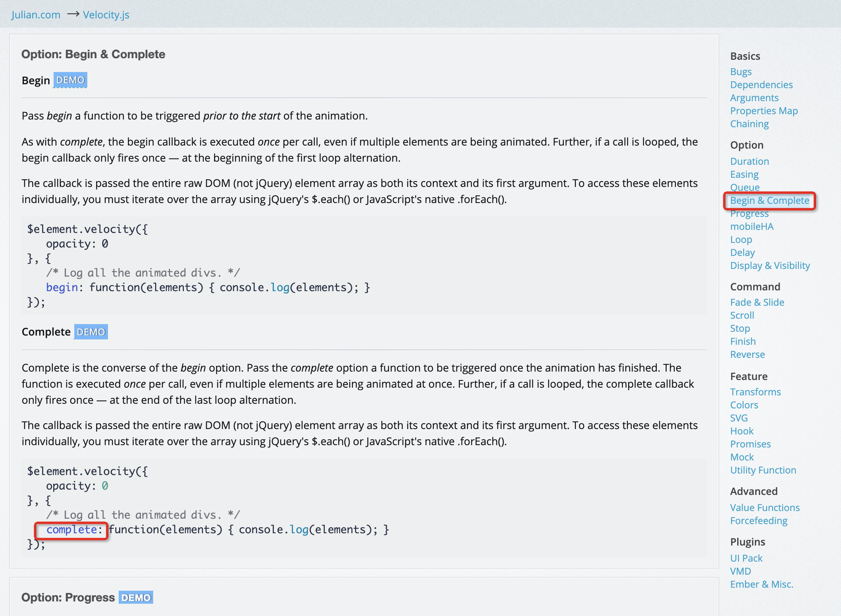Click the Properties Map basics link

point(764,111)
